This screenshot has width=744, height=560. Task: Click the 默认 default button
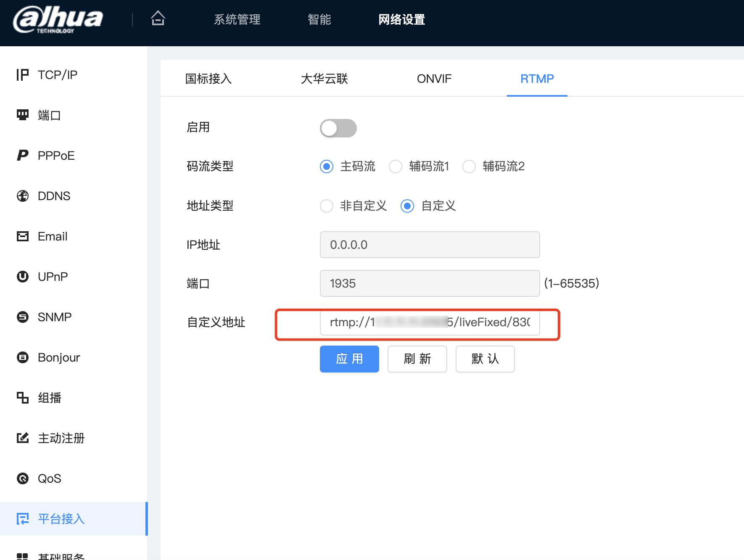point(485,359)
